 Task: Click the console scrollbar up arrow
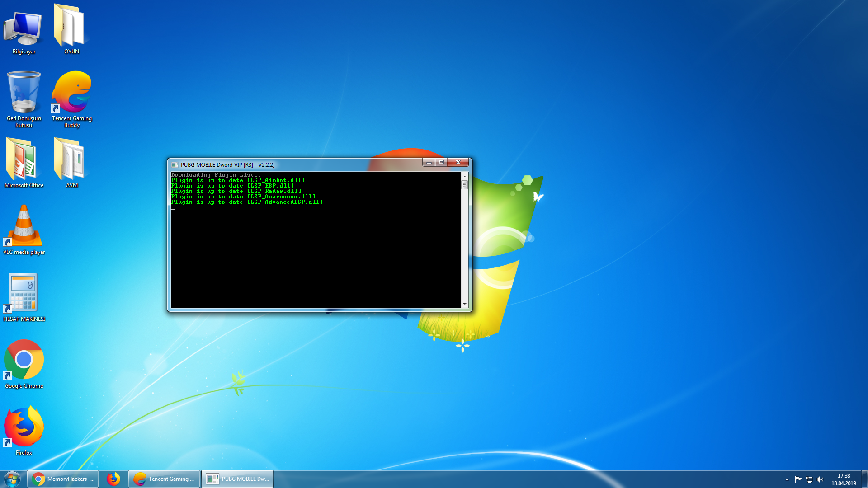(x=464, y=176)
